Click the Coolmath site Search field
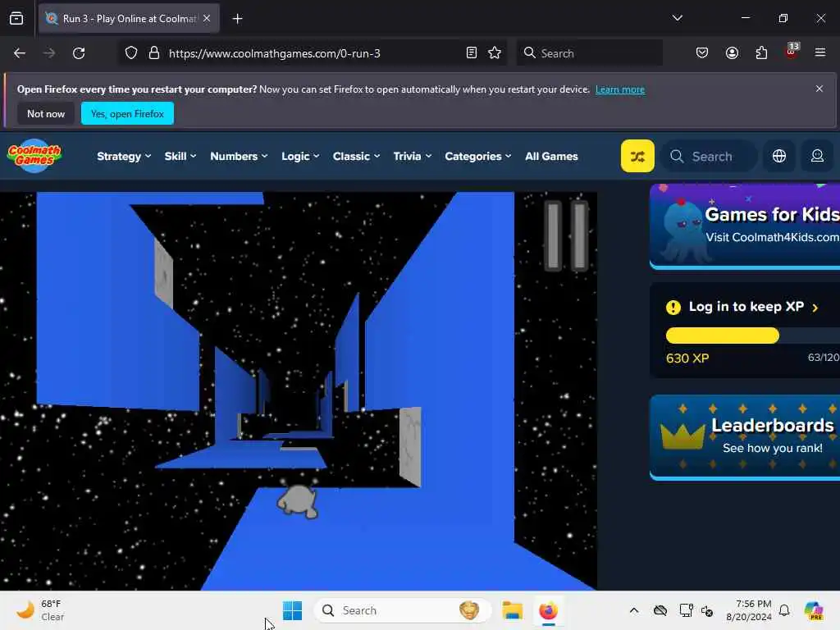 tap(710, 156)
